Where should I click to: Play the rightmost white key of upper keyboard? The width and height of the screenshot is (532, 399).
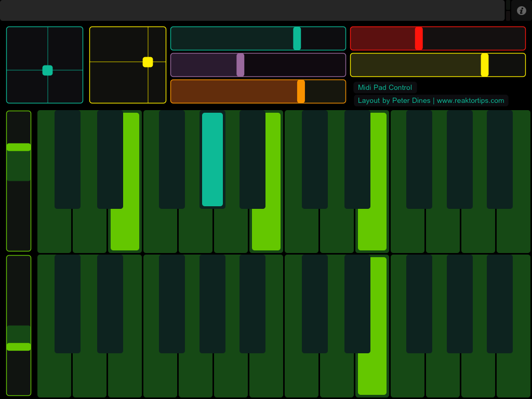pos(513,231)
